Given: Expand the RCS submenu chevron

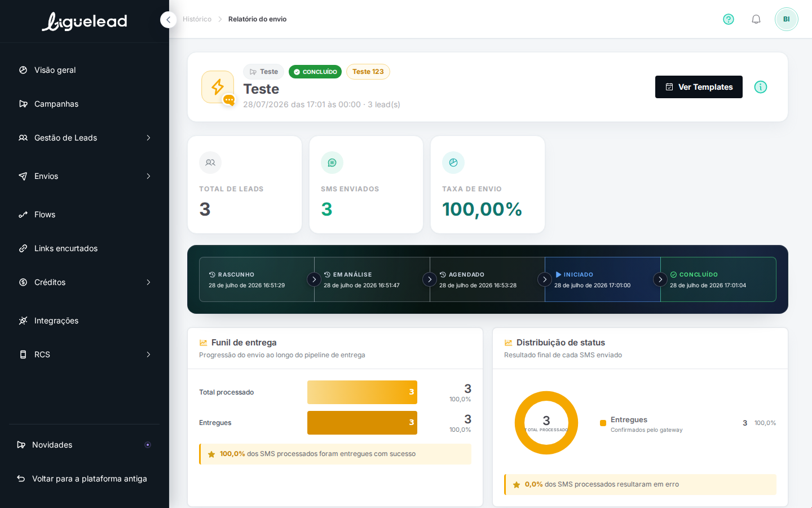Looking at the screenshot, I should (x=148, y=354).
